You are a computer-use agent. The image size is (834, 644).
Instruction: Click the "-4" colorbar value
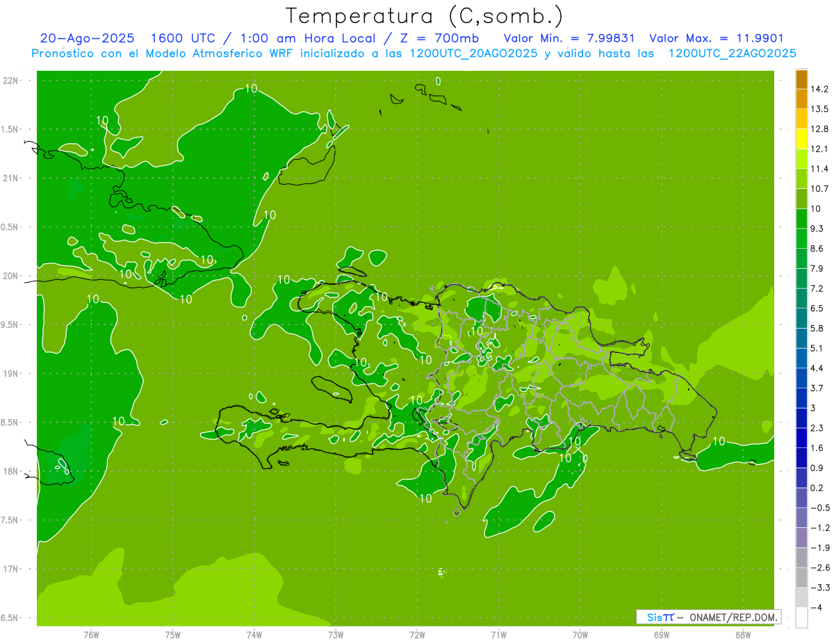pos(816,607)
